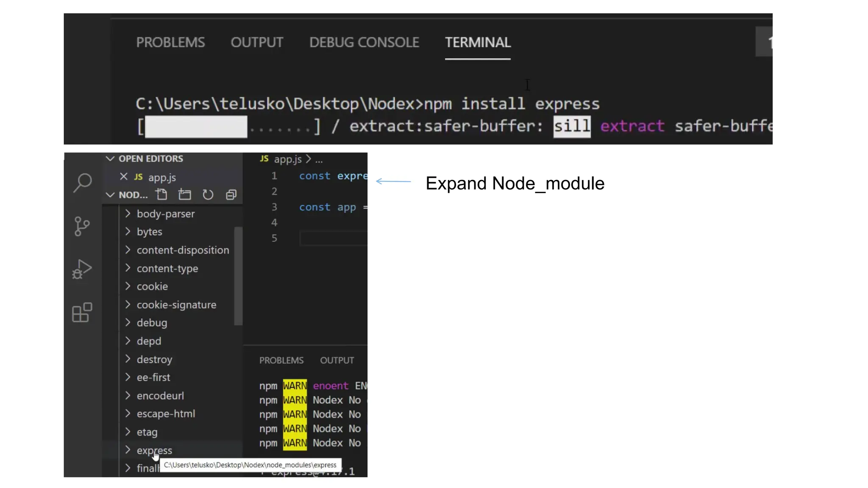The height and width of the screenshot is (488, 868).
Task: Switch to the PROBLEMS tab in top panel
Action: click(x=170, y=42)
